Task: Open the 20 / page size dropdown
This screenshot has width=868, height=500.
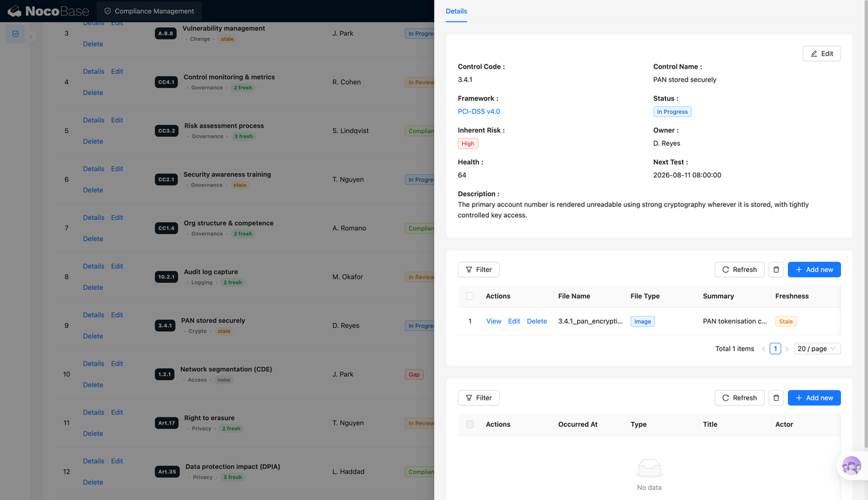Action: click(x=817, y=349)
